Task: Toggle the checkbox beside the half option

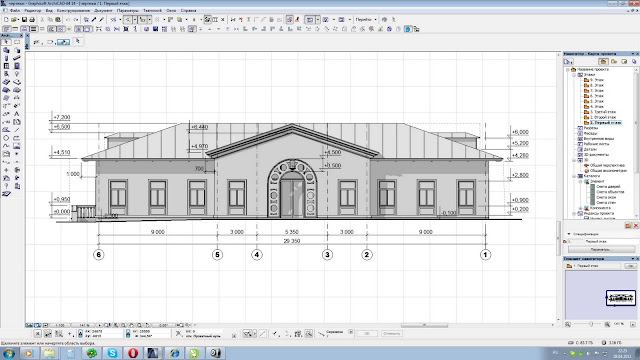Action: pyautogui.click(x=351, y=332)
